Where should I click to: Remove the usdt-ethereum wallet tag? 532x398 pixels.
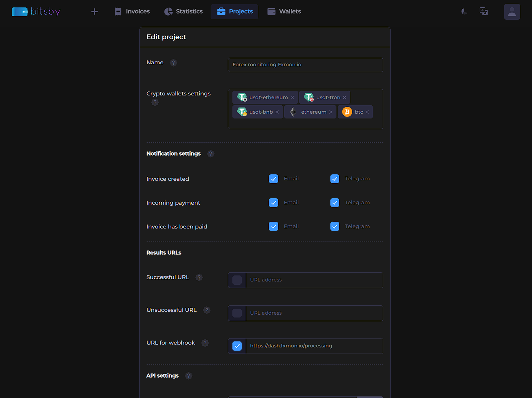(x=292, y=97)
